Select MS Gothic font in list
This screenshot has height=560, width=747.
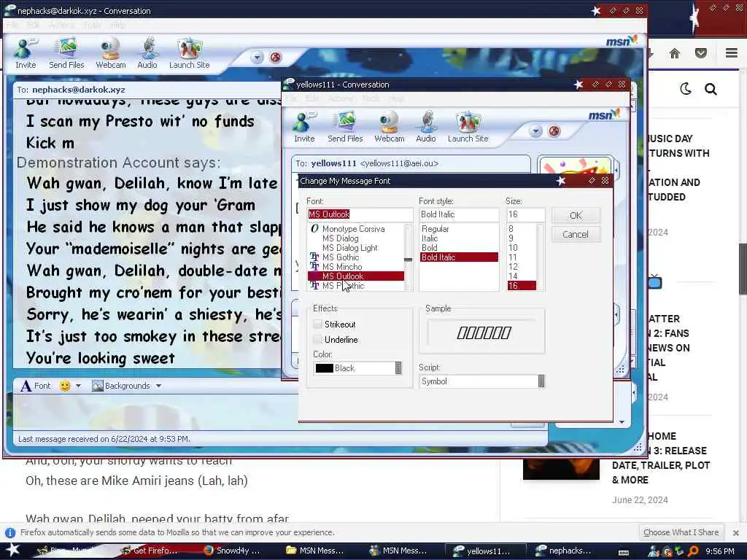coord(341,257)
